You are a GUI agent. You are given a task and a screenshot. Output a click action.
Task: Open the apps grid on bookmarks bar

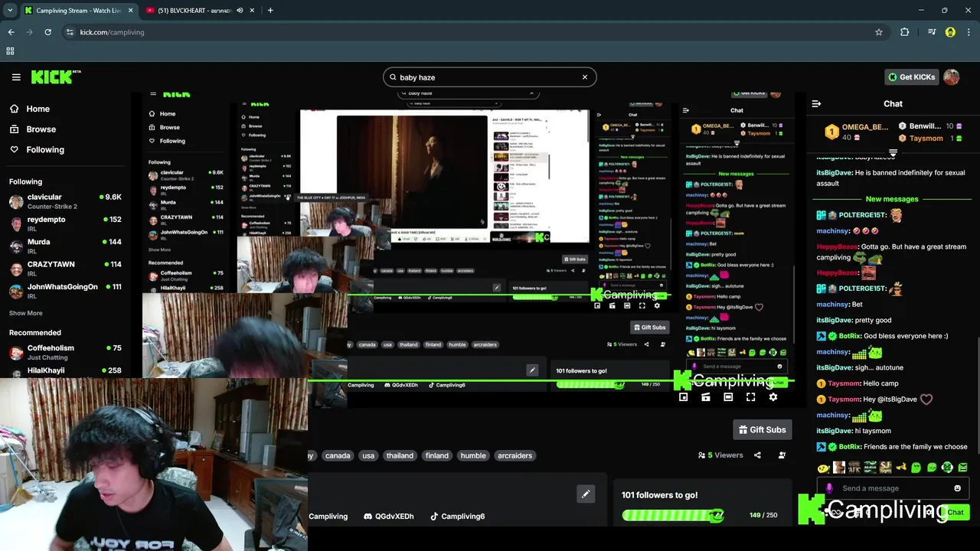[x=10, y=51]
